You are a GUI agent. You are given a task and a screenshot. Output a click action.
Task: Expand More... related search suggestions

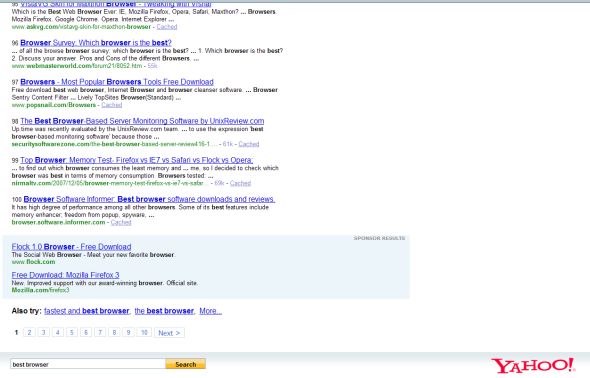211,311
